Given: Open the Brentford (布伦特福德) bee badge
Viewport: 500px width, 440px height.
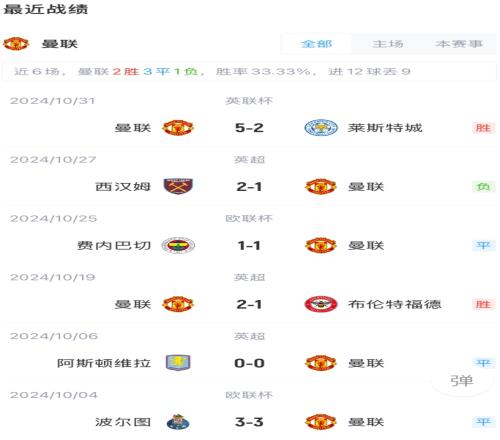Looking at the screenshot, I should tap(321, 304).
